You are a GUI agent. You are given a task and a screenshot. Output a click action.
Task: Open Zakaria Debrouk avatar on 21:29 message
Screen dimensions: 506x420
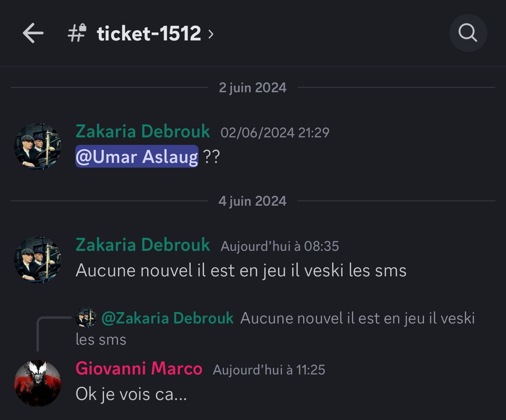click(x=38, y=146)
